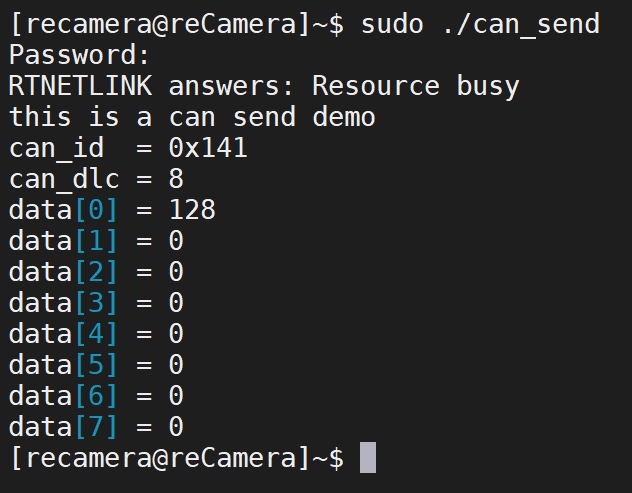The width and height of the screenshot is (632, 493).
Task: Click 'this is a can send demo' line
Action: pos(192,117)
